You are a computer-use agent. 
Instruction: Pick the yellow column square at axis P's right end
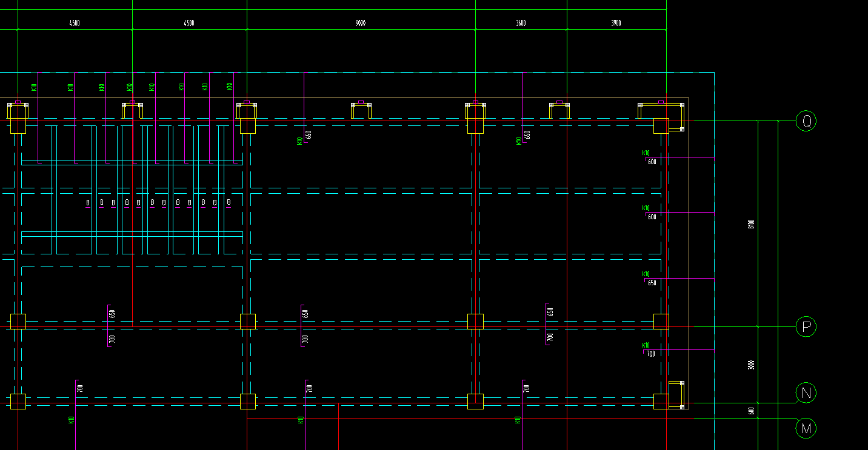coord(661,322)
